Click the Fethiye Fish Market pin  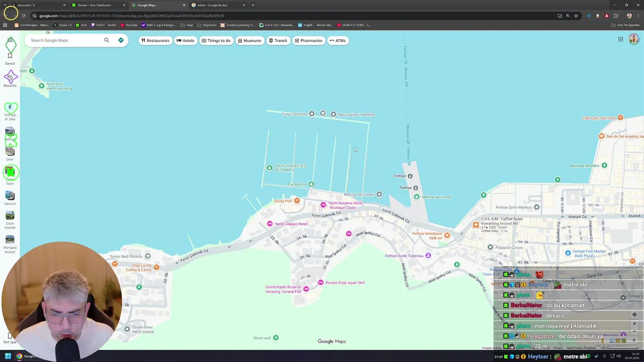click(568, 253)
